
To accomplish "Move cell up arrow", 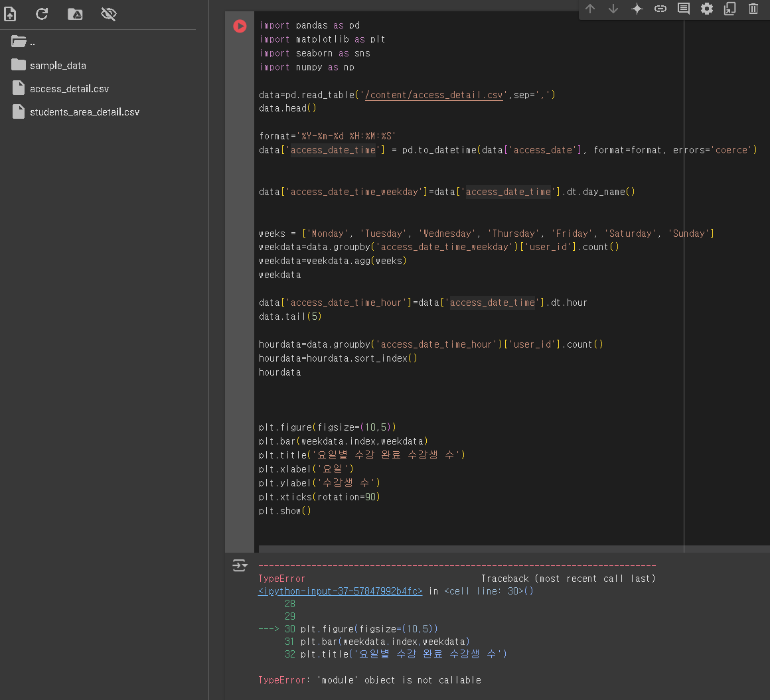I will (590, 9).
